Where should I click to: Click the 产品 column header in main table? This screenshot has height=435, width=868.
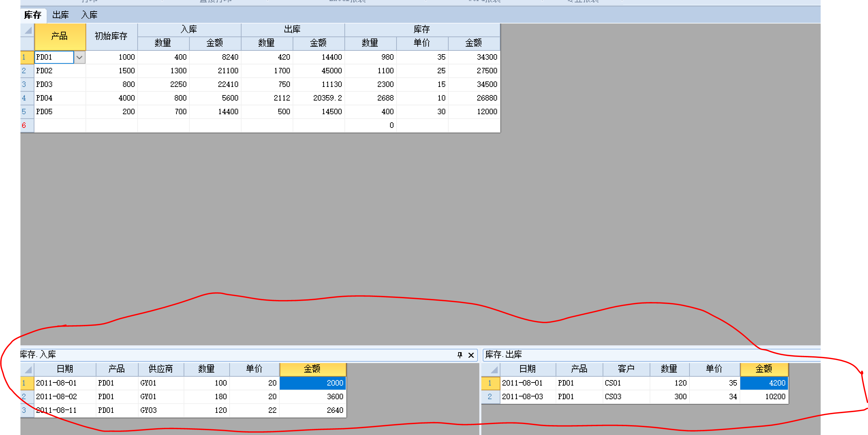[60, 36]
